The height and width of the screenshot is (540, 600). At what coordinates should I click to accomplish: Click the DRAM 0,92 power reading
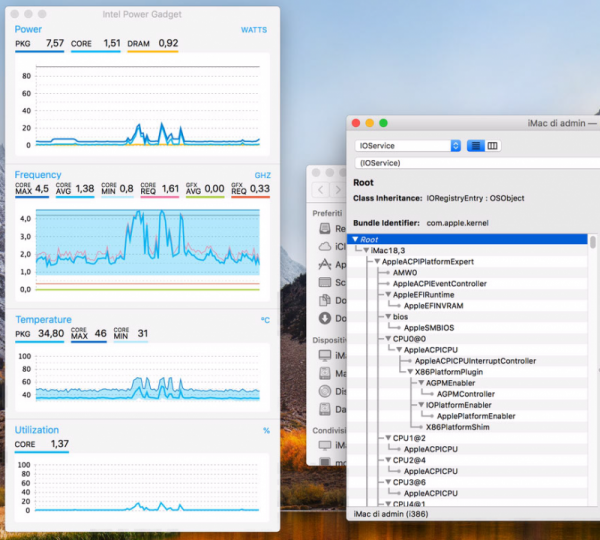point(153,43)
